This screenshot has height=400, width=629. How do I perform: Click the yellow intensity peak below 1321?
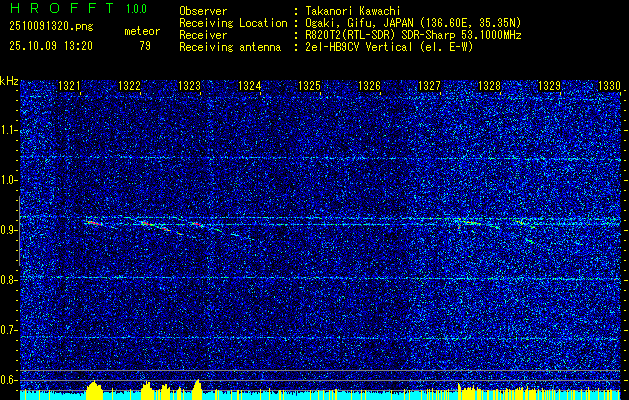[94, 390]
